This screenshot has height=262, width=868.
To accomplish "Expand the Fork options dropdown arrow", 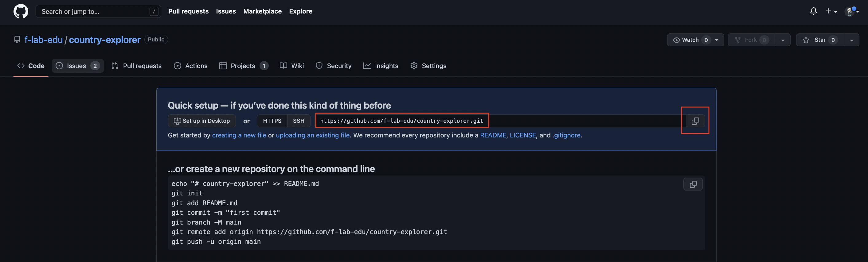I will [x=782, y=40].
